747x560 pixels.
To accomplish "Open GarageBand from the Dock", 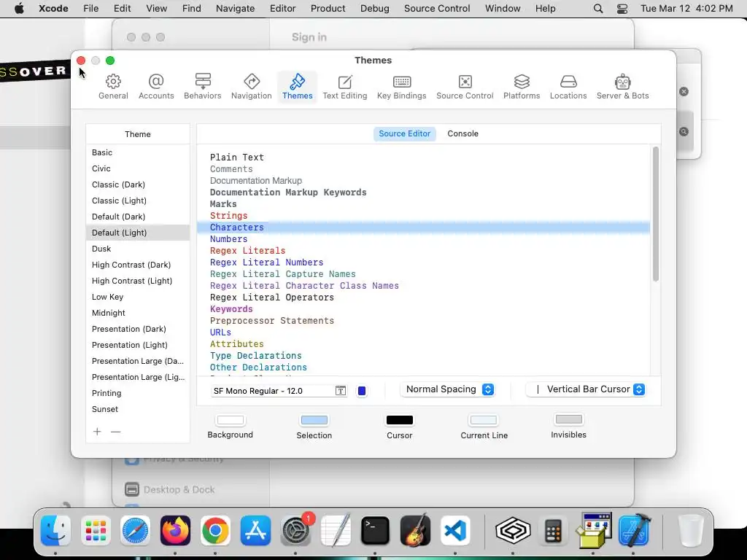I will click(x=415, y=531).
